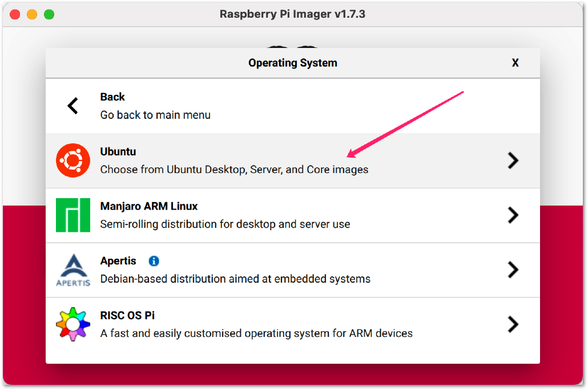Expand the Apertis entry chevron

[513, 270]
